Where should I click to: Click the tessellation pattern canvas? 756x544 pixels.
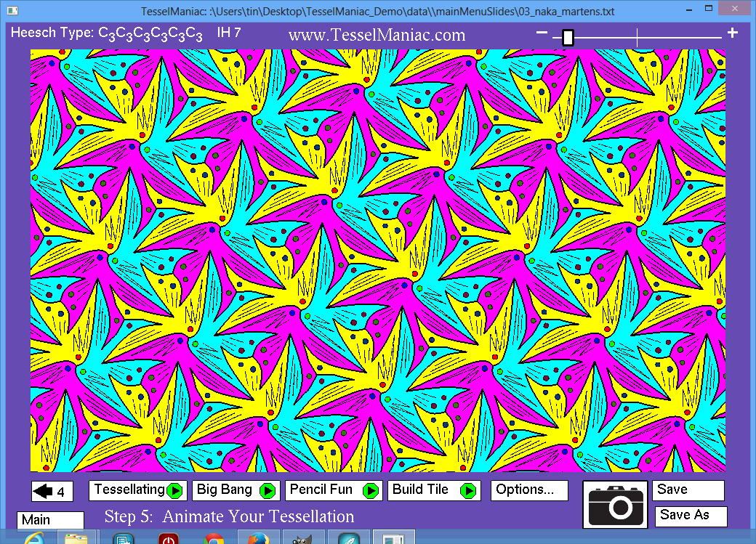(377, 260)
